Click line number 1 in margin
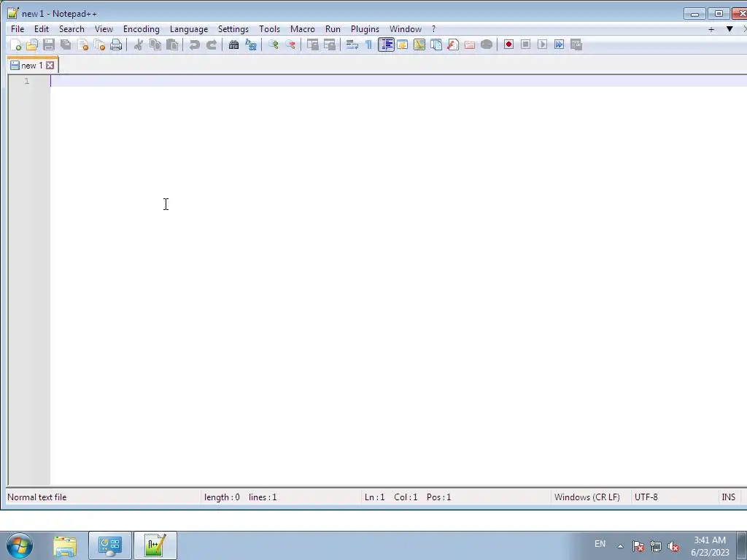 (27, 81)
